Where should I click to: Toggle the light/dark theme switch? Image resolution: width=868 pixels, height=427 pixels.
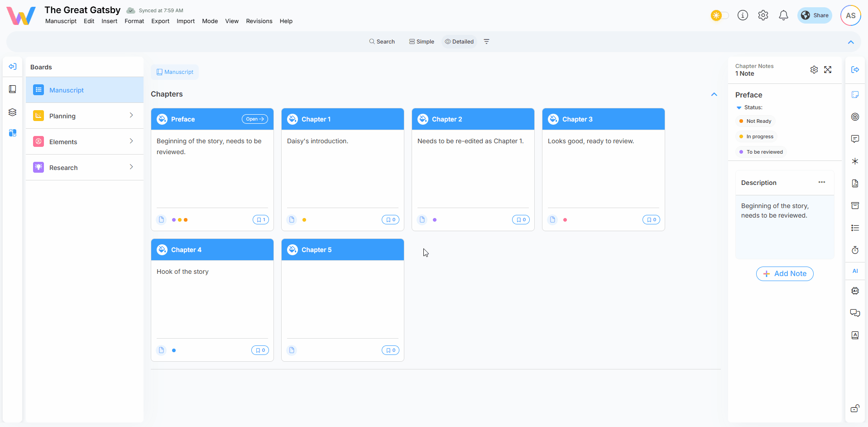719,15
